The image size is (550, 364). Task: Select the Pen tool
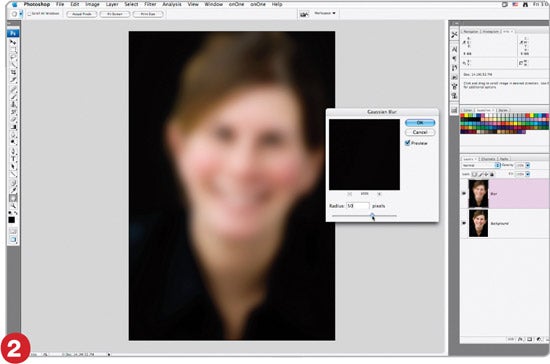tap(13, 151)
